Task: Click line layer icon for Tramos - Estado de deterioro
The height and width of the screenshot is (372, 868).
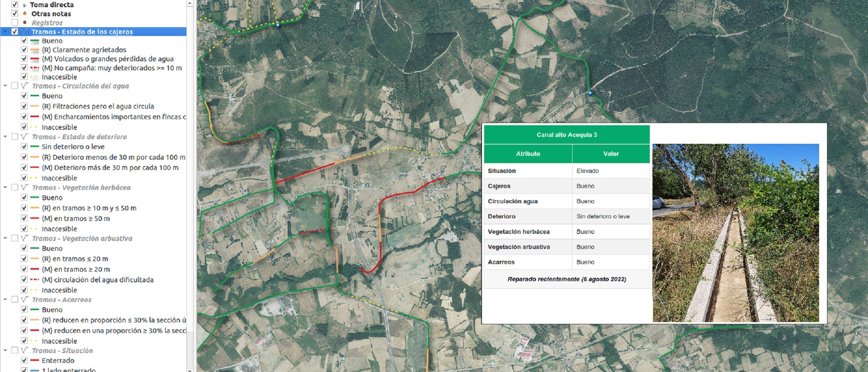Action: 25,137
